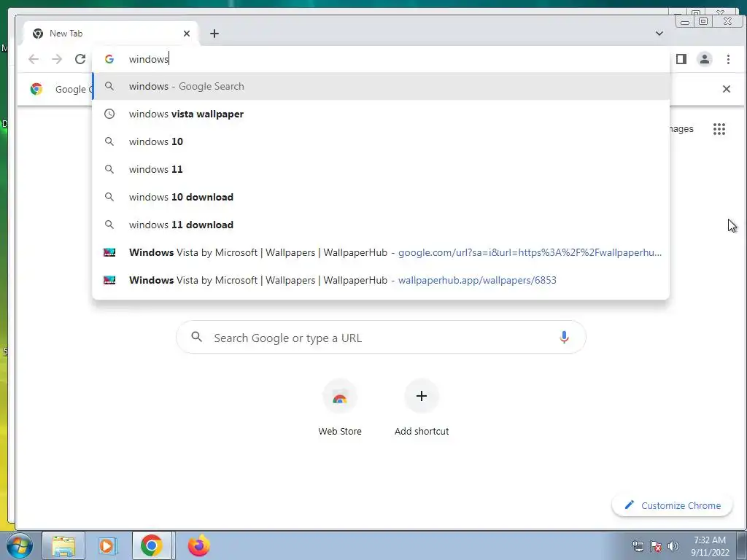Open a new tab with the plus button
The width and height of the screenshot is (747, 560).
[x=214, y=34]
